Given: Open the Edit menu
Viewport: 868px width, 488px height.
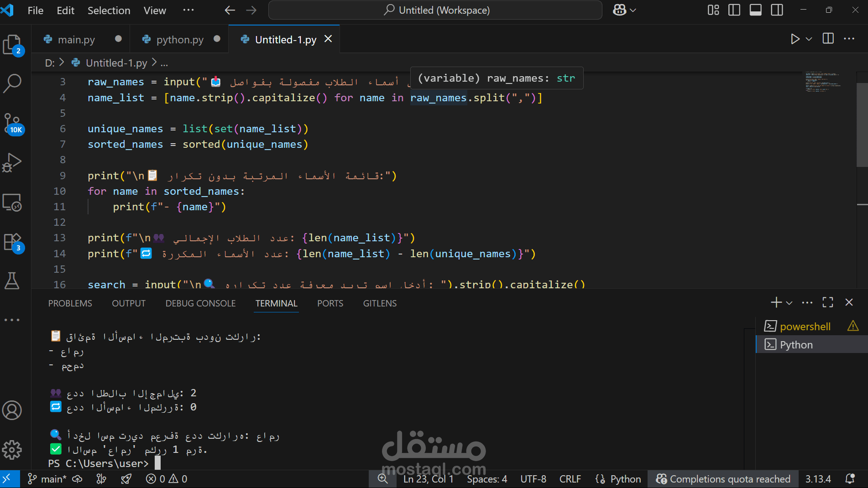Looking at the screenshot, I should (x=65, y=10).
